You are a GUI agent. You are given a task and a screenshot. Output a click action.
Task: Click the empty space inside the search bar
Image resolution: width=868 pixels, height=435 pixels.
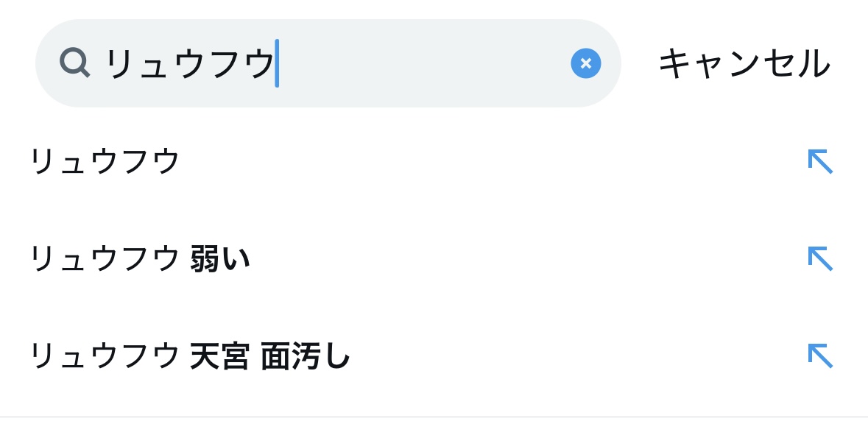pyautogui.click(x=420, y=63)
